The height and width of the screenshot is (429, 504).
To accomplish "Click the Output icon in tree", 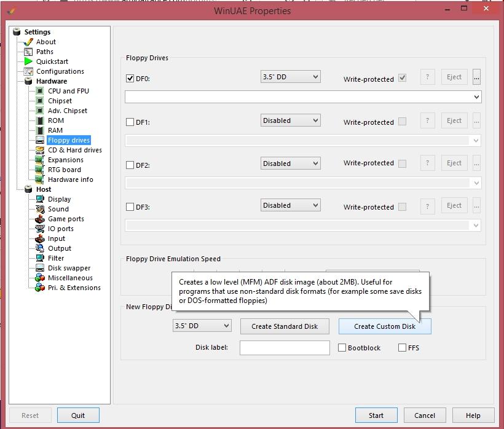I will [x=40, y=248].
